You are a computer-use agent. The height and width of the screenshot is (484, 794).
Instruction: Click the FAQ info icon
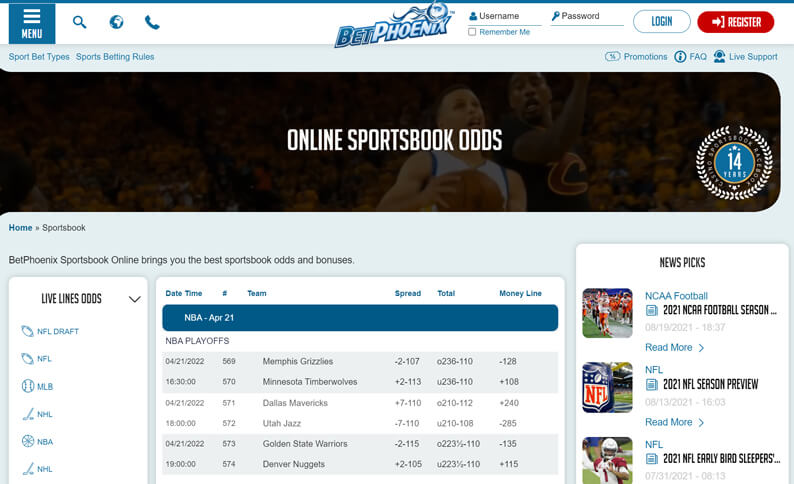(x=680, y=57)
